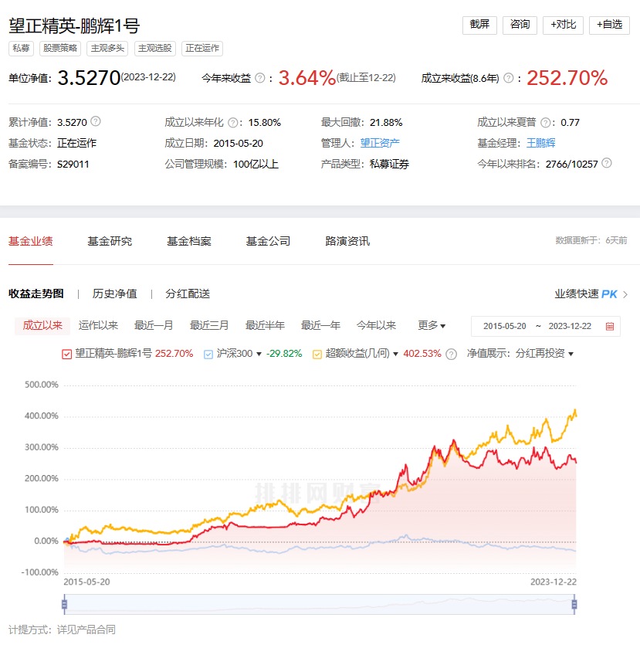
Task: Click start date 2015-05-20 field
Action: click(x=505, y=326)
